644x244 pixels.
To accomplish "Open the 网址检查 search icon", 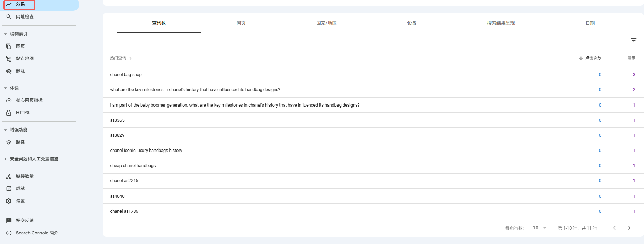I will [x=9, y=17].
